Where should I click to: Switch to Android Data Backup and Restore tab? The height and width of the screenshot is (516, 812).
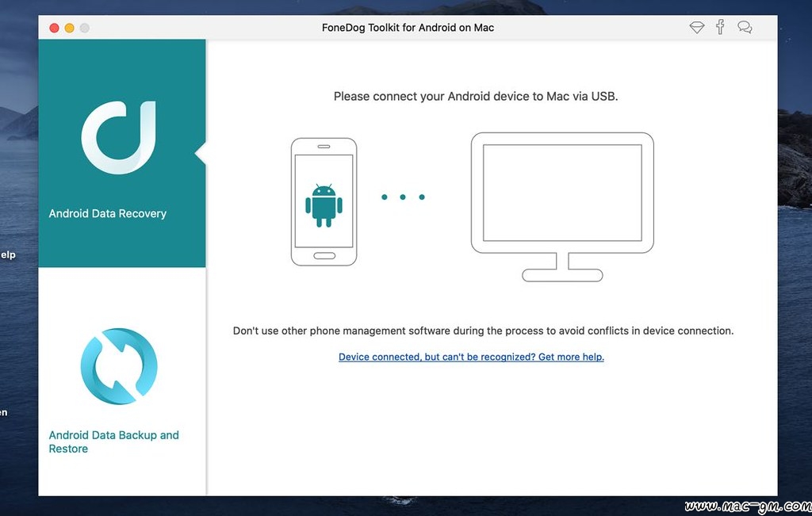(x=122, y=381)
